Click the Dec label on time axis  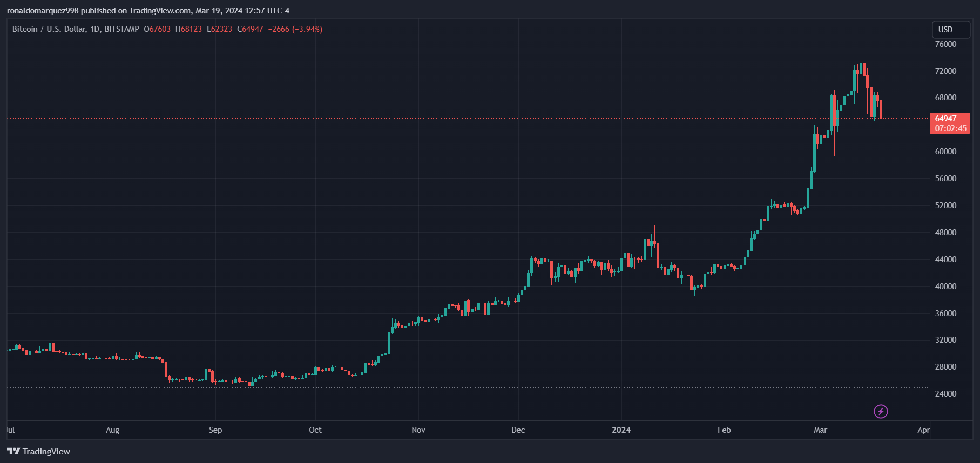tap(518, 430)
